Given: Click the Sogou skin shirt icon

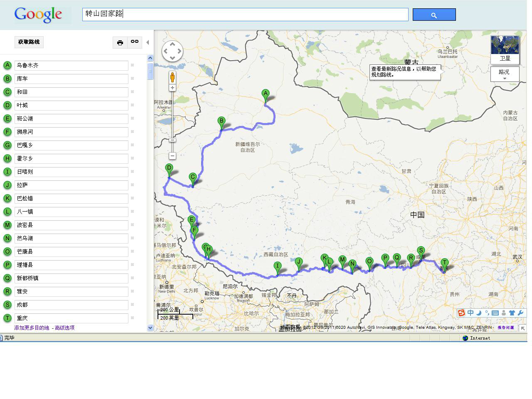Looking at the screenshot, I should click(x=512, y=313).
